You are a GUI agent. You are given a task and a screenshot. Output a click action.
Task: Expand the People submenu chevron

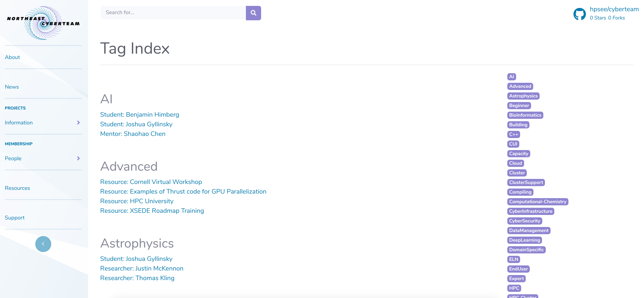click(78, 158)
